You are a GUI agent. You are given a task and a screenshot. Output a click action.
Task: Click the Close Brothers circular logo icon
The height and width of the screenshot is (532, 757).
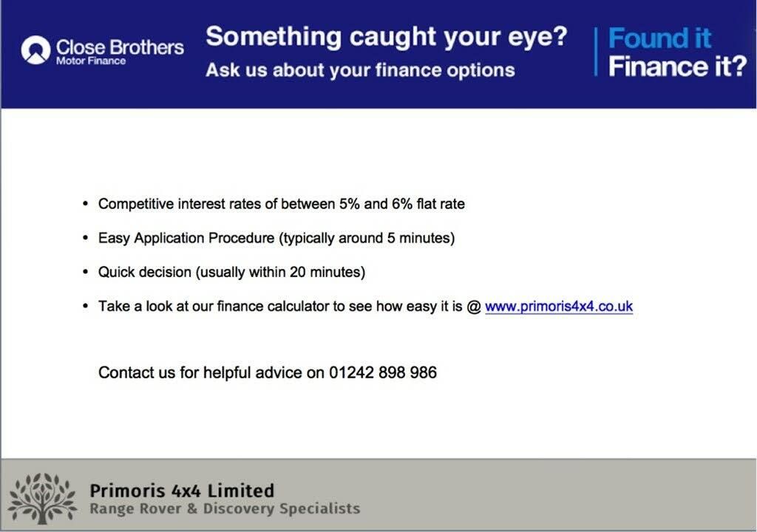click(x=35, y=50)
